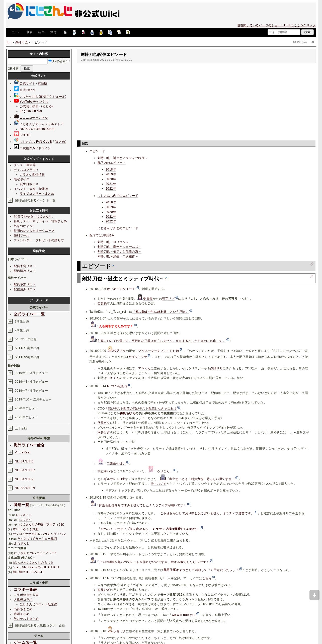
Task: Go to 剣持刀也 in the breadcrumb
Action: click(21, 42)
